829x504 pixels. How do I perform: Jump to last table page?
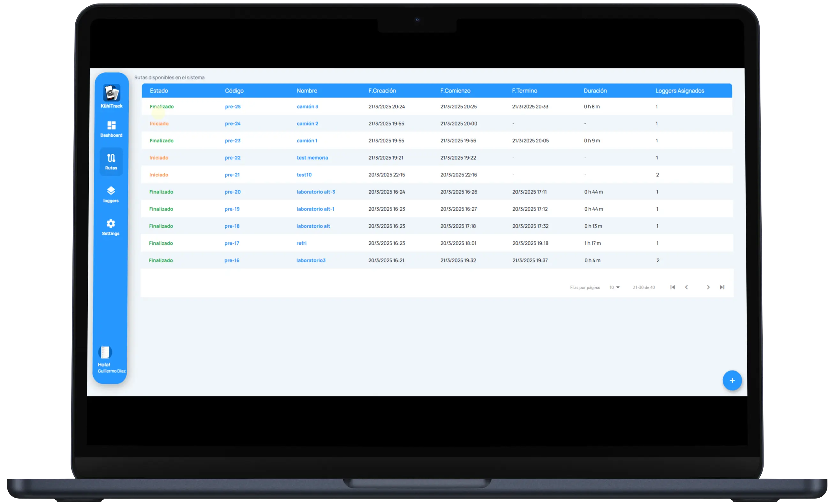click(x=722, y=287)
